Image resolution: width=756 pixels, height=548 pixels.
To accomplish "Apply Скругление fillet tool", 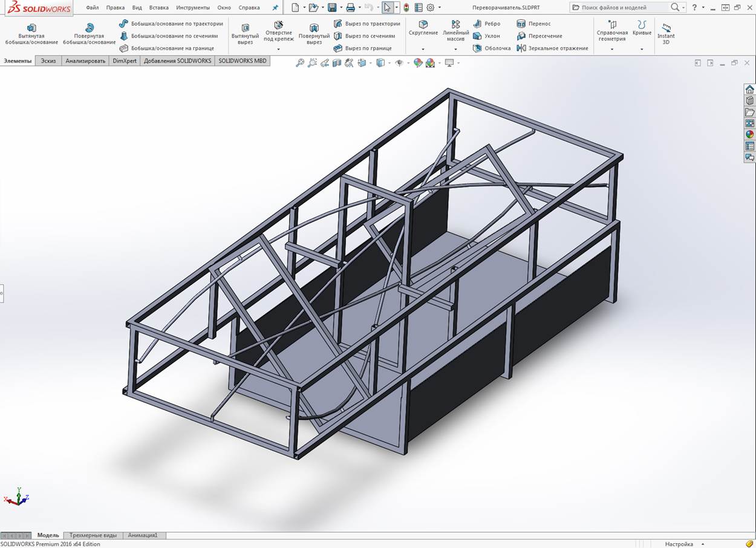I will click(423, 28).
